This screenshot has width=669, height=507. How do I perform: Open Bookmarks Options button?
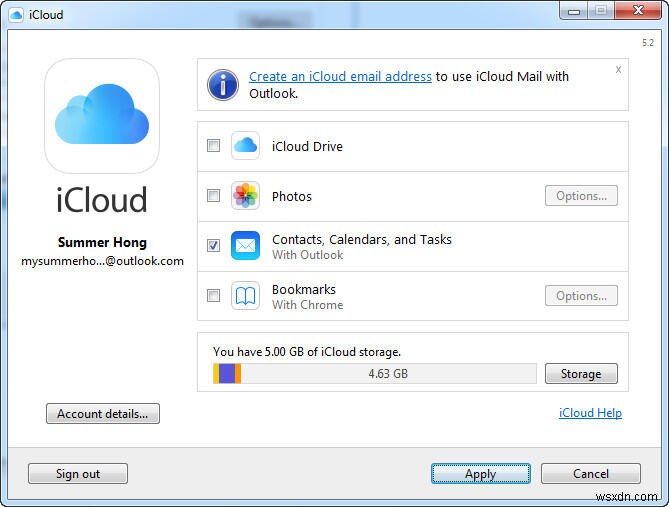pos(581,296)
